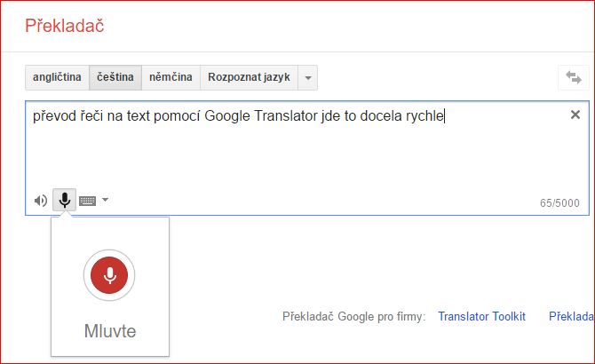Click the word Google in source text
This screenshot has width=595, height=364.
pos(227,116)
